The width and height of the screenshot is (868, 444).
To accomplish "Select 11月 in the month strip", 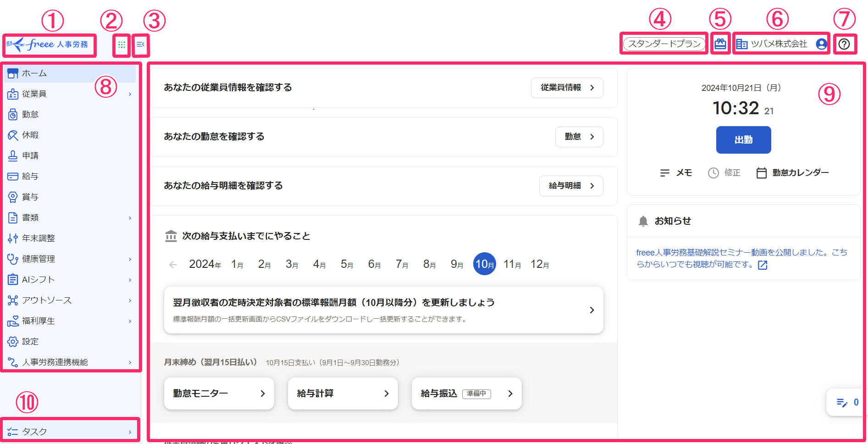I will tap(512, 264).
